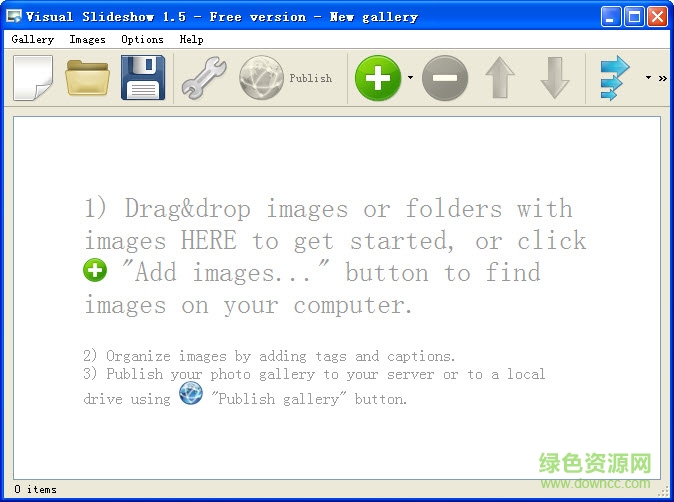Viewport: 674px width, 502px height.
Task: Add images with the green plus button
Action: click(378, 78)
